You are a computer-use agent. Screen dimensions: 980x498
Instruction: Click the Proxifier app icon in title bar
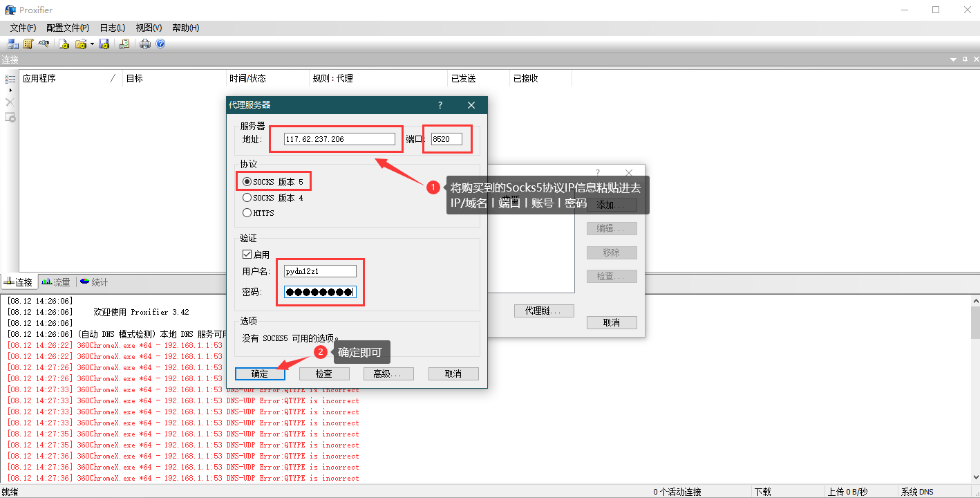10,10
